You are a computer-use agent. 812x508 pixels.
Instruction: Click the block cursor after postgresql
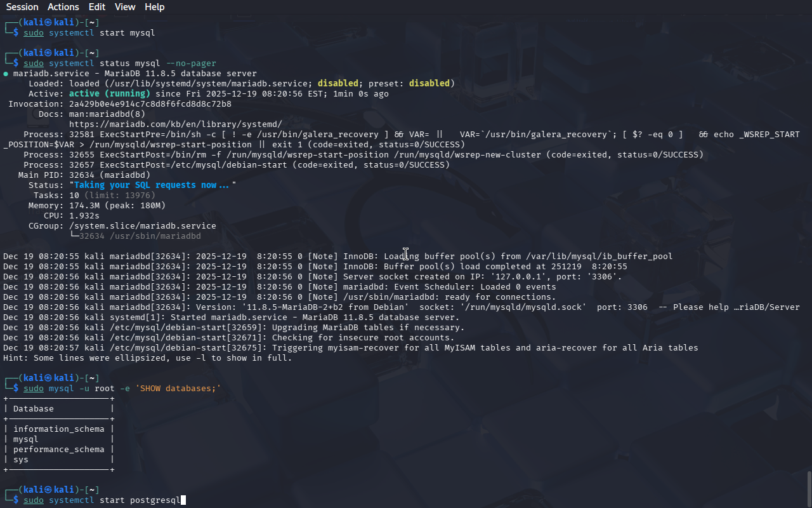tap(183, 500)
